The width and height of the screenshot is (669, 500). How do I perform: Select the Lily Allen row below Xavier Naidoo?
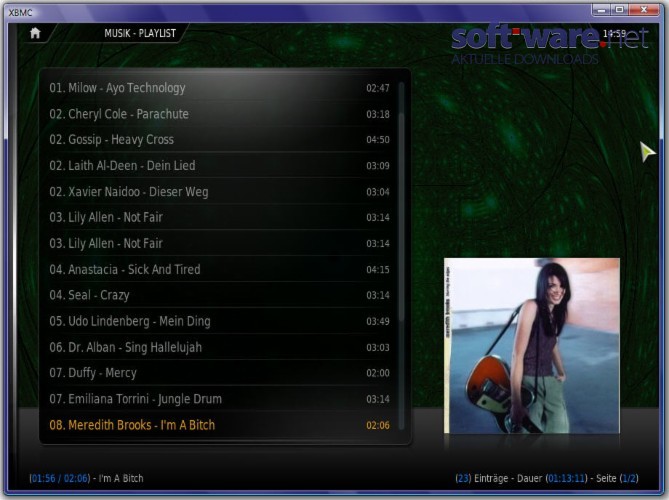219,217
